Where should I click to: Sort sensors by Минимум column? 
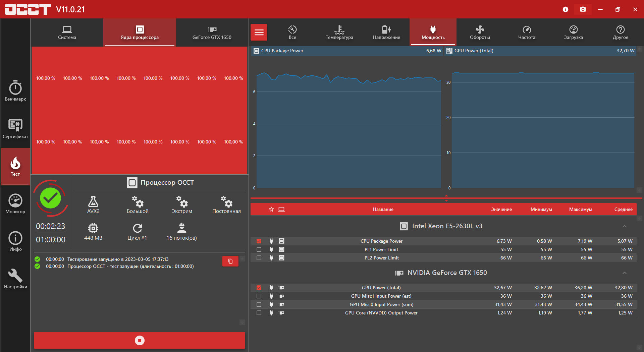[x=541, y=209]
